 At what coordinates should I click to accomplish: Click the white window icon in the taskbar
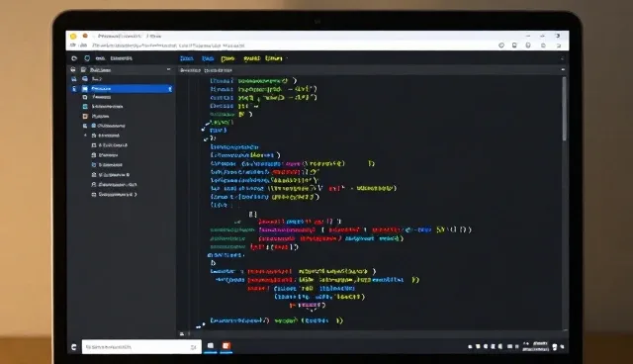point(211,346)
